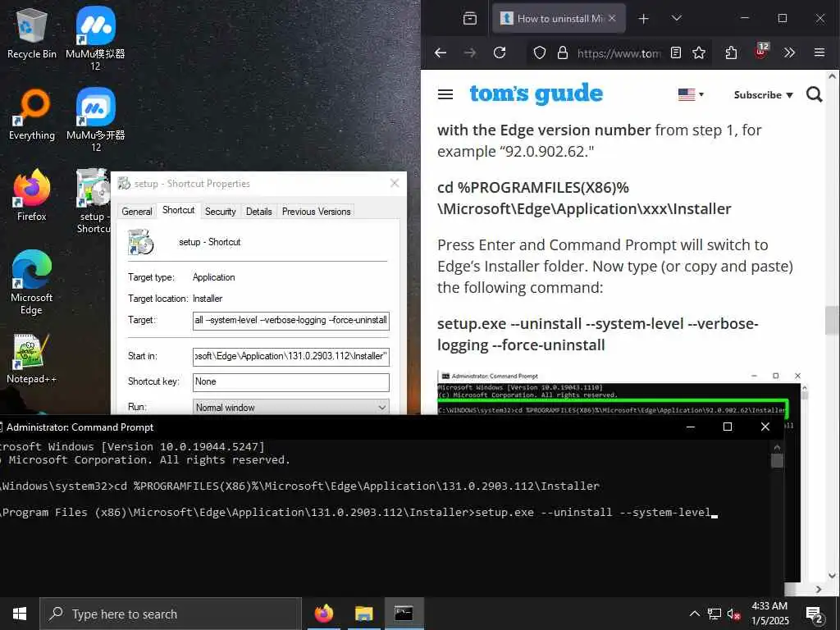This screenshot has width=840, height=630.
Task: Click Firefox back arrow button
Action: (441, 52)
